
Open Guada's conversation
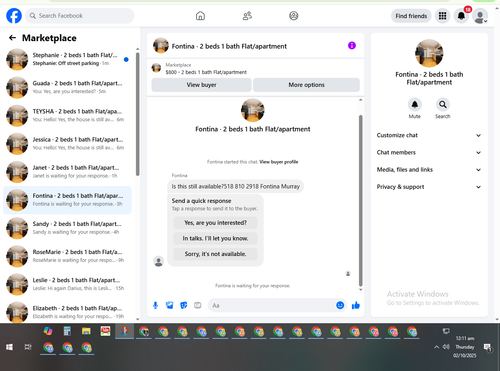(67, 87)
